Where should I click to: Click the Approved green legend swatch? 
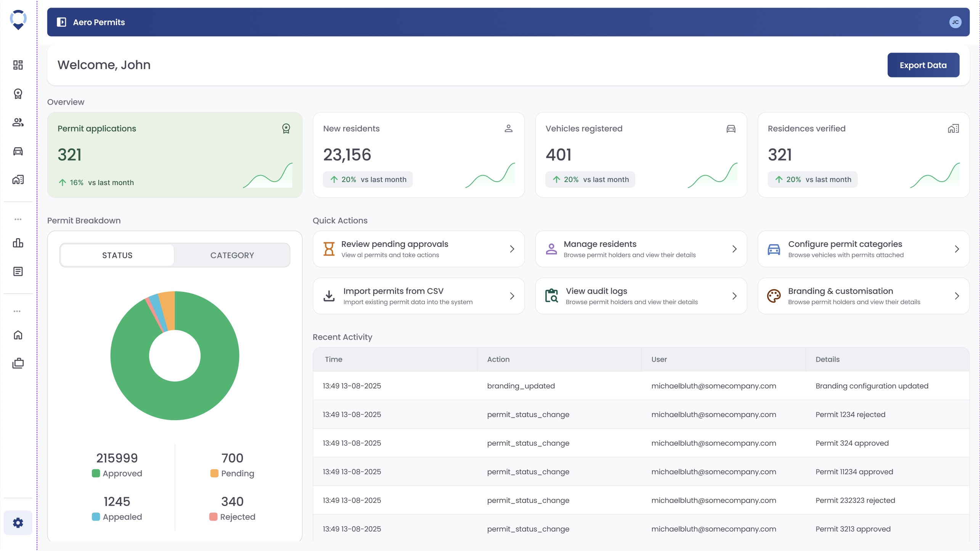(x=96, y=473)
